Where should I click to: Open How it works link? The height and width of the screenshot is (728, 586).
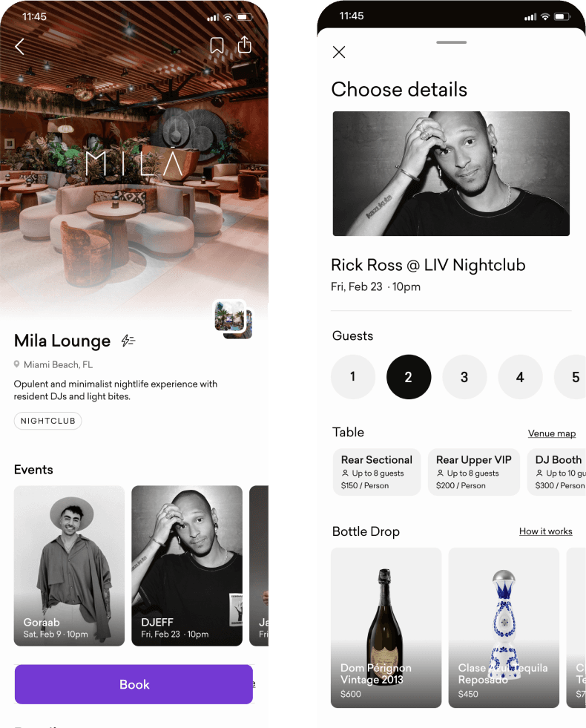coord(546,531)
